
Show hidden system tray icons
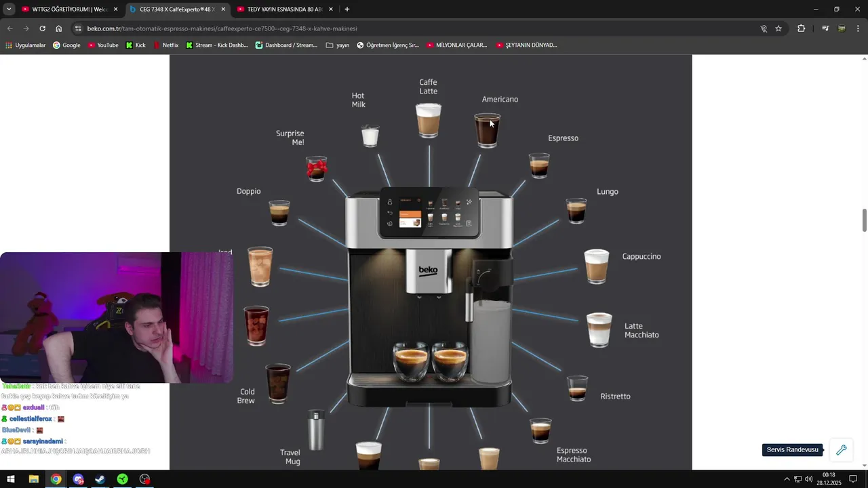(787, 479)
